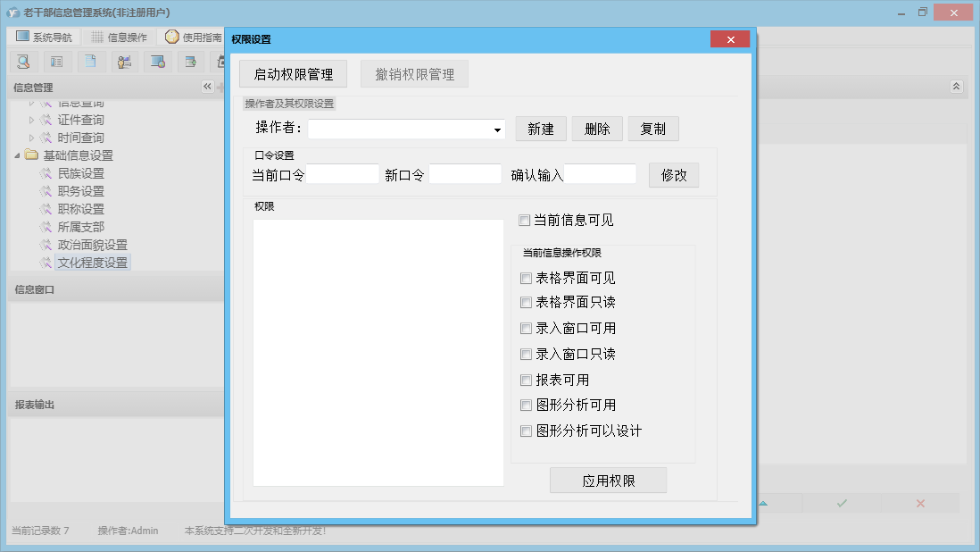Screen dimensions: 980x552
Task: Focus the 确认输入 input field
Action: tap(600, 174)
